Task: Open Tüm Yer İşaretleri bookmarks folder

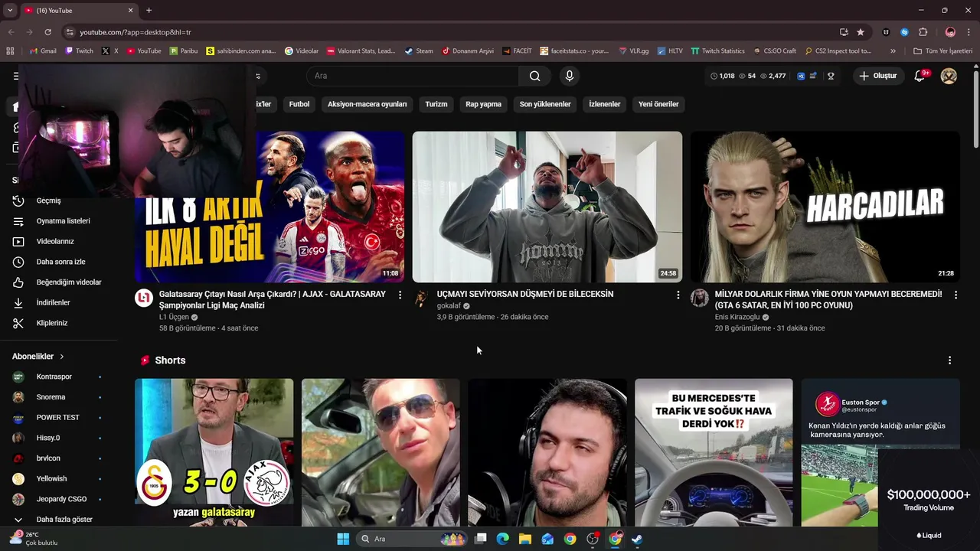Action: 943,51
